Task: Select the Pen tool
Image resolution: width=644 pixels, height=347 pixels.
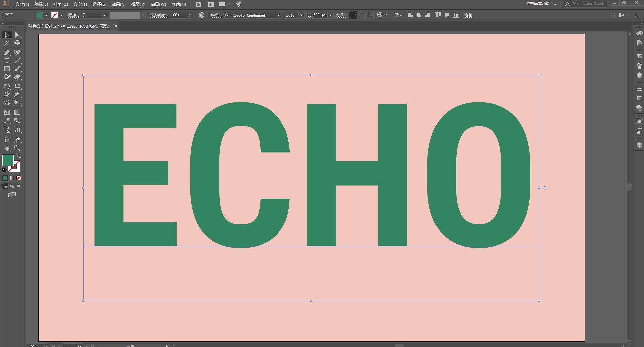Action: coord(7,52)
